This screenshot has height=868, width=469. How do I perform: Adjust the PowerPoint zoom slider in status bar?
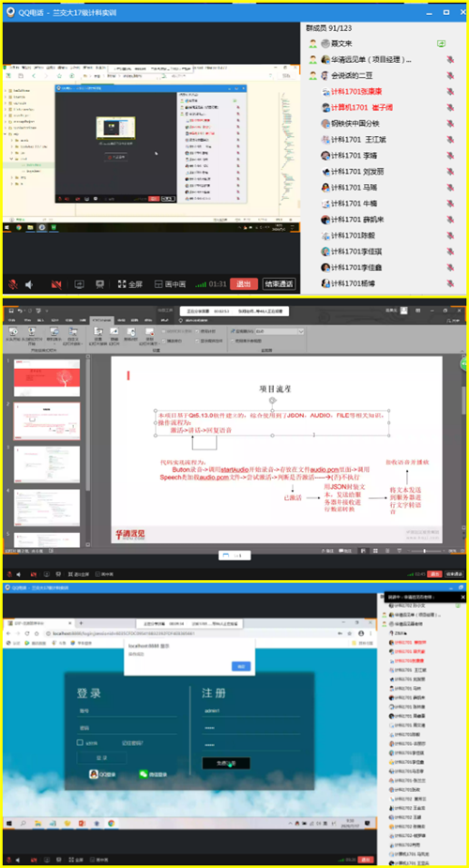pos(424,551)
